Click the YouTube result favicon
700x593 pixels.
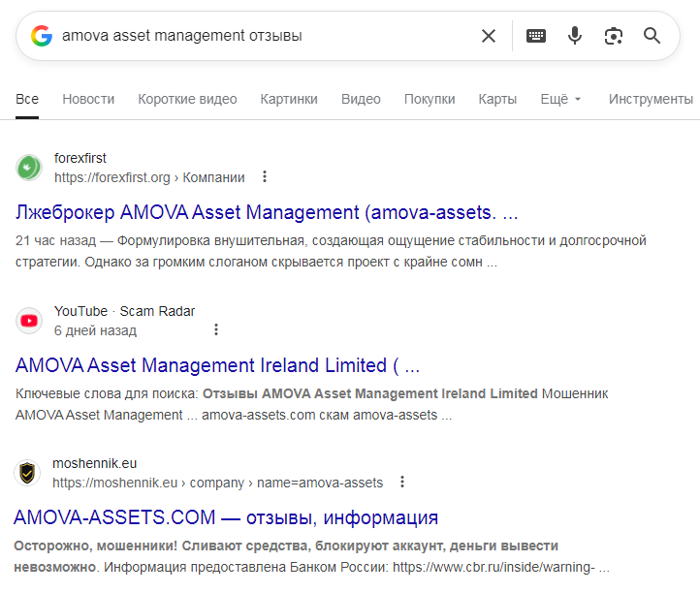(x=29, y=321)
